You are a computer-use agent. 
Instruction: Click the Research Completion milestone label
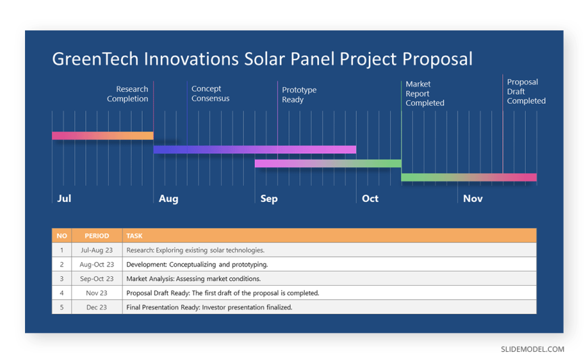point(127,94)
